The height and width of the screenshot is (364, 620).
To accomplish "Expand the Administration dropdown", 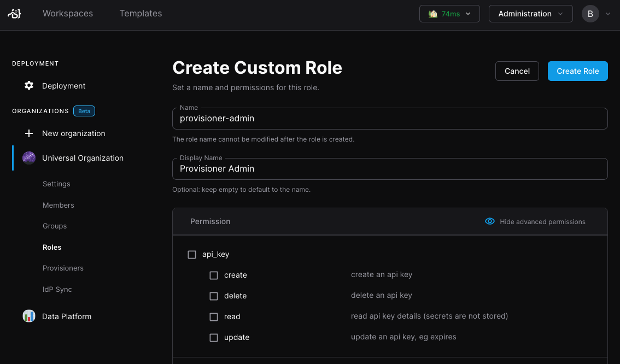I will pos(530,14).
